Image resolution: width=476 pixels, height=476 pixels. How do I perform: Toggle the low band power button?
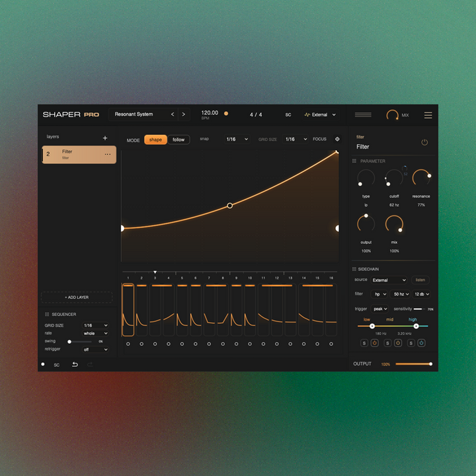click(x=375, y=343)
